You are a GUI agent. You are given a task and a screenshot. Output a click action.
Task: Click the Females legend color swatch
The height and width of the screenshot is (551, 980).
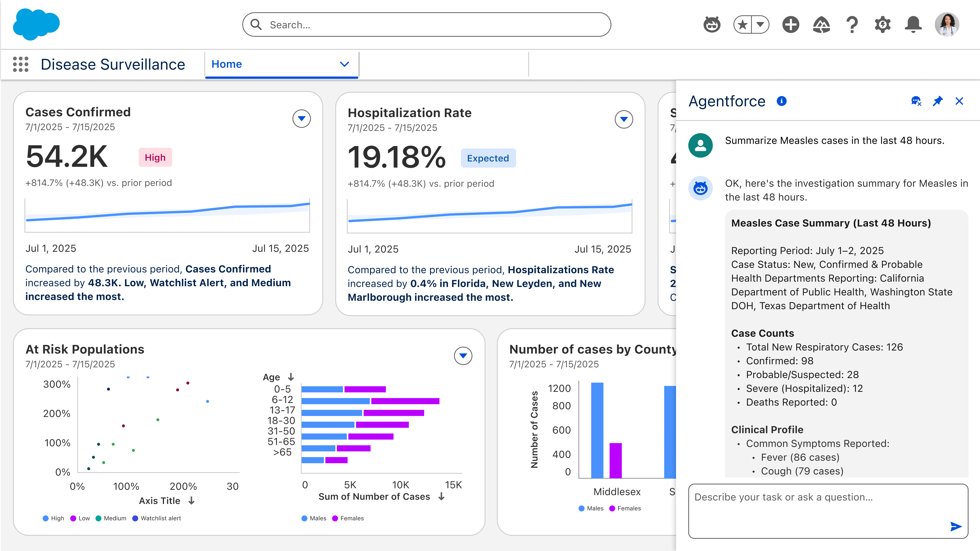tap(335, 518)
